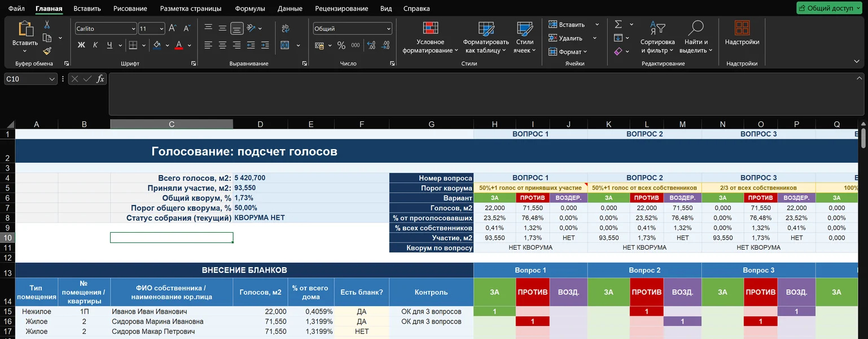Switch to the Формулы ribbon tab

click(x=249, y=8)
